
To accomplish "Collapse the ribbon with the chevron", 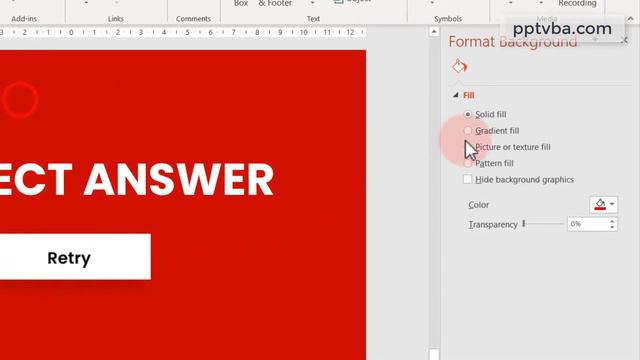I will tap(631, 19).
